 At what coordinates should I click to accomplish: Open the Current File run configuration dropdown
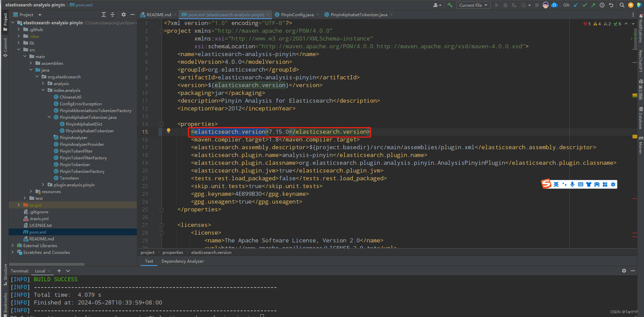click(473, 5)
